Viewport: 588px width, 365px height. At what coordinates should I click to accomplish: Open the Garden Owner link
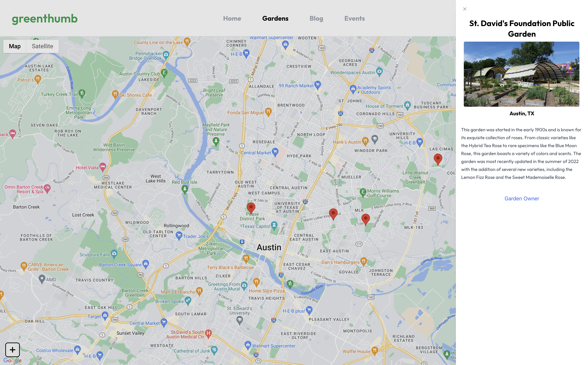(522, 198)
